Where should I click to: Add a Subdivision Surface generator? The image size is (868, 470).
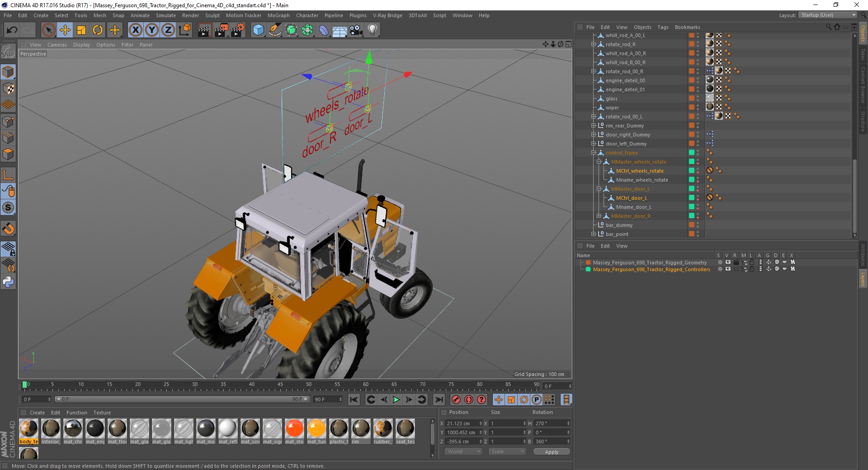(291, 30)
